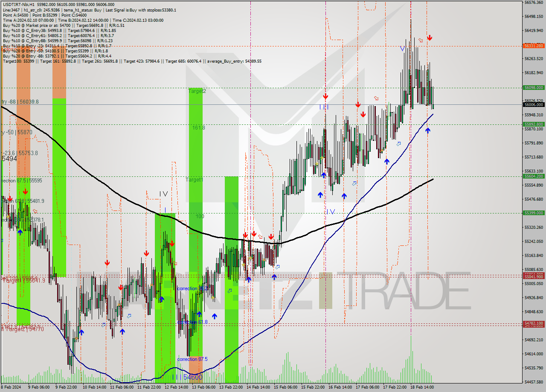Screen dimensions: 546x392
Task: Click the '15 Feb 22:00' time axis label
Action: (x=313, y=387)
